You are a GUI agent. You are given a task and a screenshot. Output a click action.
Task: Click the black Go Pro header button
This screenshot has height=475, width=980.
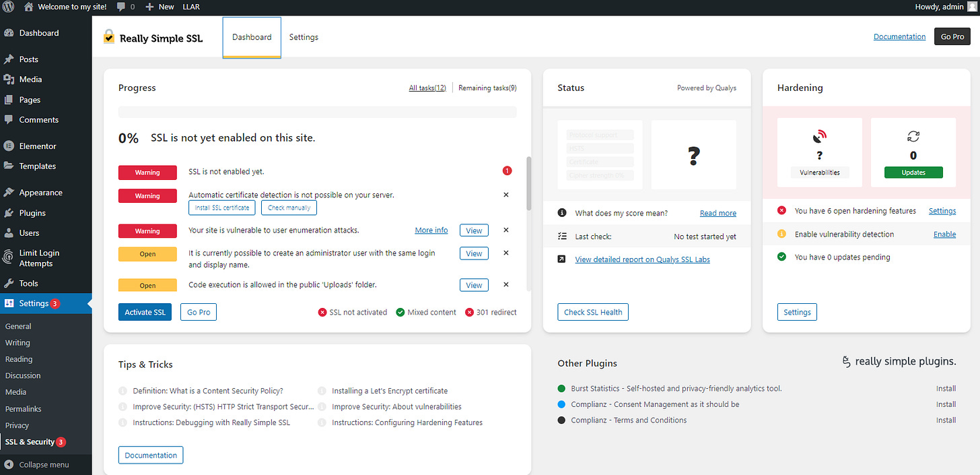tap(952, 37)
